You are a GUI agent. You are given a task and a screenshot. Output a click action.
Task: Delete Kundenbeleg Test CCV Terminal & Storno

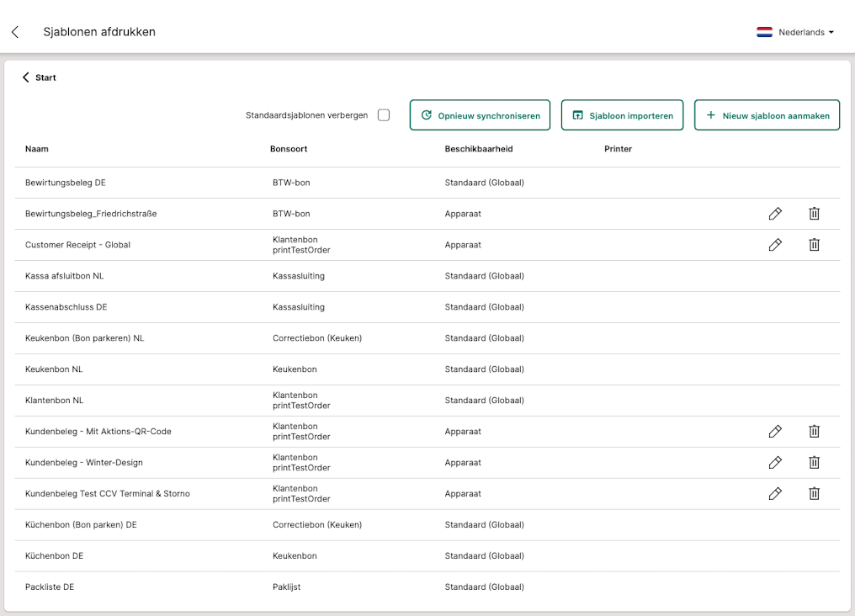pos(814,494)
